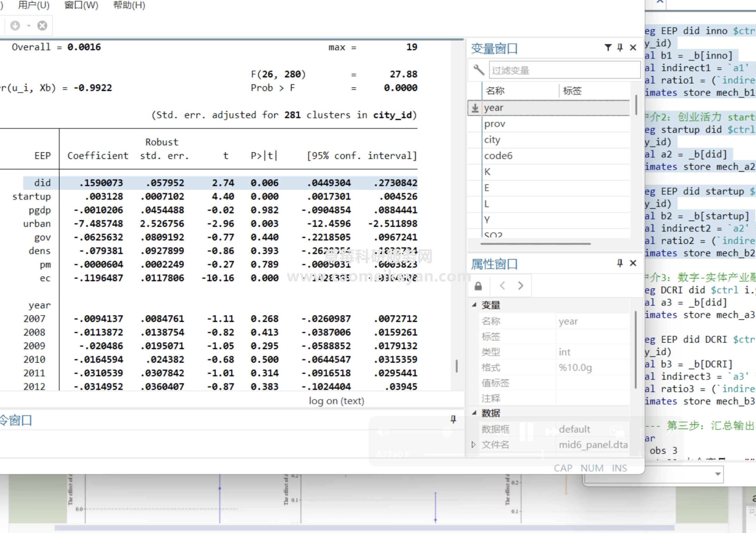Click the 'log on (text)' status text
756x533 pixels.
pyautogui.click(x=336, y=401)
